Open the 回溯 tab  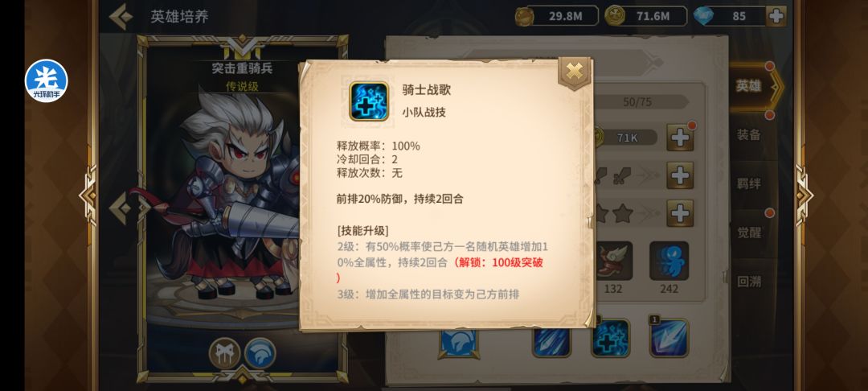click(749, 282)
